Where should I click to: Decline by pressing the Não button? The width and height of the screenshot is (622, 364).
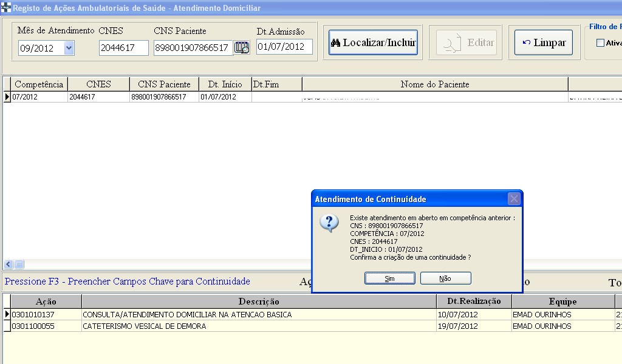445,278
